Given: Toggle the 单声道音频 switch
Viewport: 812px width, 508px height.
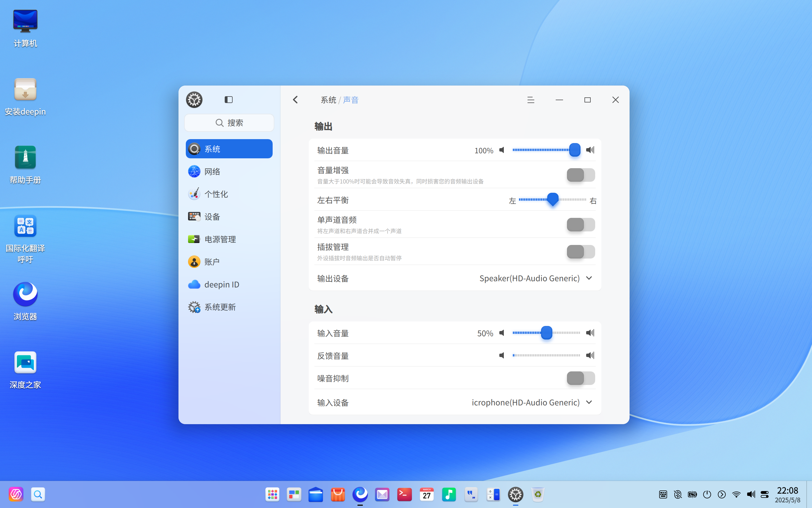Looking at the screenshot, I should 581,224.
